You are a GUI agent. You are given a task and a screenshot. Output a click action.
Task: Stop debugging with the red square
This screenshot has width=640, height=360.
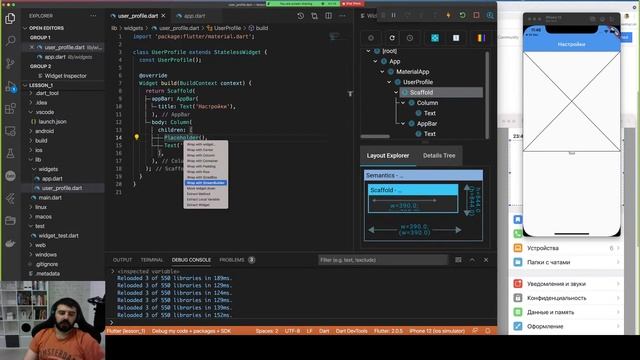coord(476,16)
